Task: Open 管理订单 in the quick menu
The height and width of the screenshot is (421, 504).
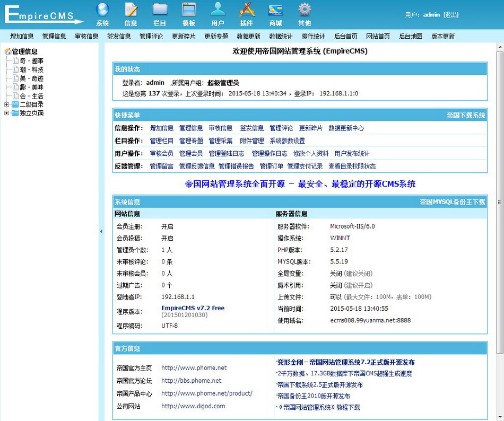Action: coord(271,166)
